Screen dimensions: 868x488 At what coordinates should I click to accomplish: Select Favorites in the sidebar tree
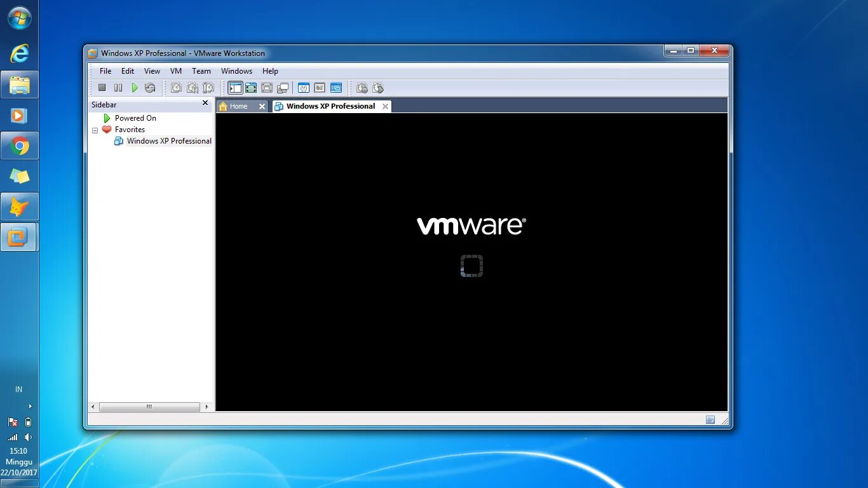click(x=130, y=130)
